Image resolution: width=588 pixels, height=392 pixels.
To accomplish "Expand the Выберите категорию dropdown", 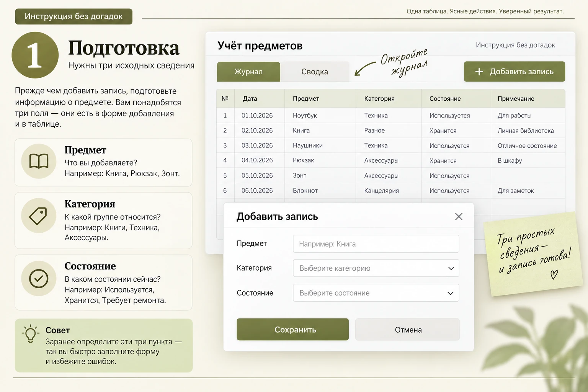I will [376, 268].
